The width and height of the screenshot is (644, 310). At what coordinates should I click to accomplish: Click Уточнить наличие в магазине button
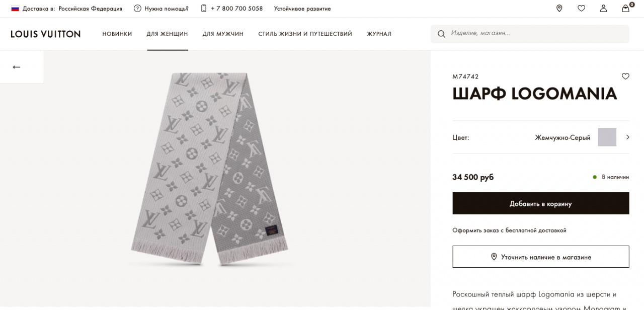coord(540,257)
